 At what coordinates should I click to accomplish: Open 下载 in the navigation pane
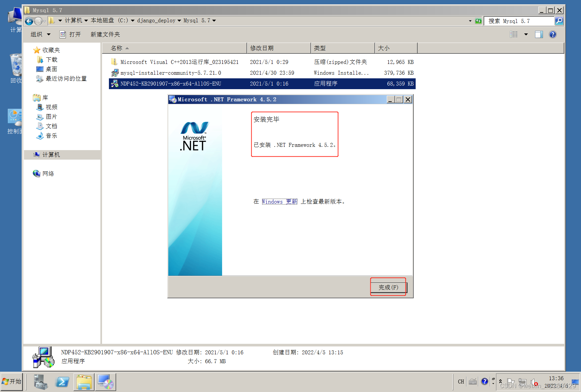tap(48, 60)
